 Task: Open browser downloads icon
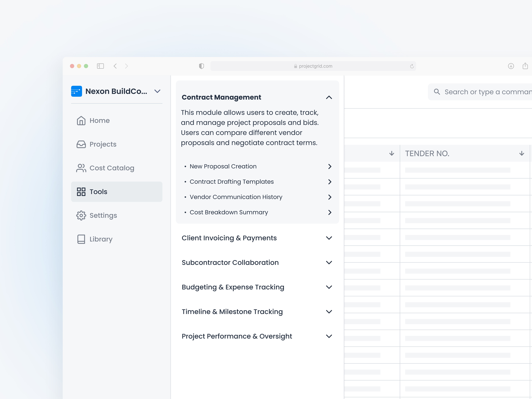(x=511, y=66)
